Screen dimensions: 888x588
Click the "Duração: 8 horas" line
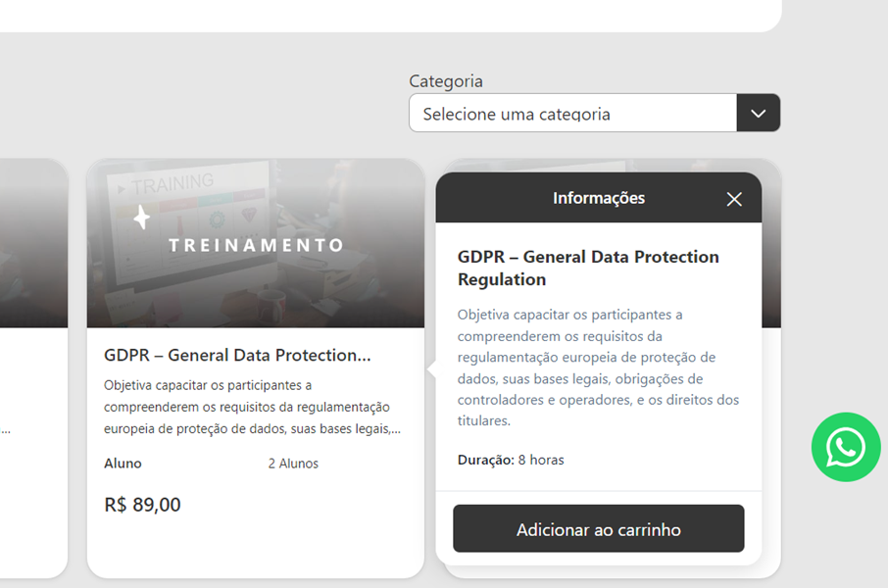(x=511, y=460)
